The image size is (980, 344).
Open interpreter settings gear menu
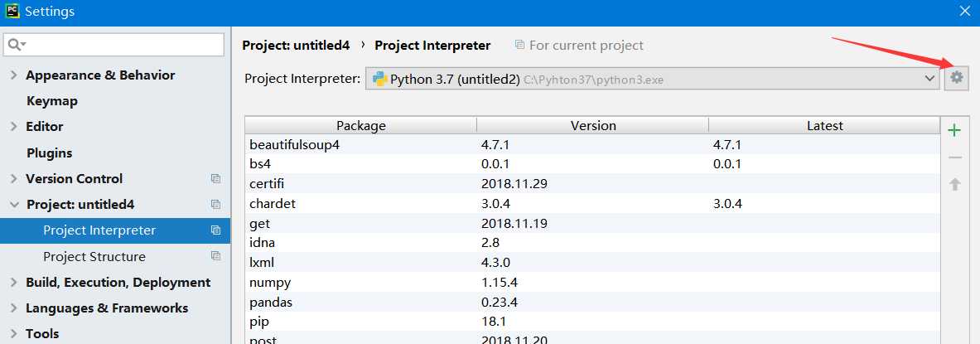(956, 78)
